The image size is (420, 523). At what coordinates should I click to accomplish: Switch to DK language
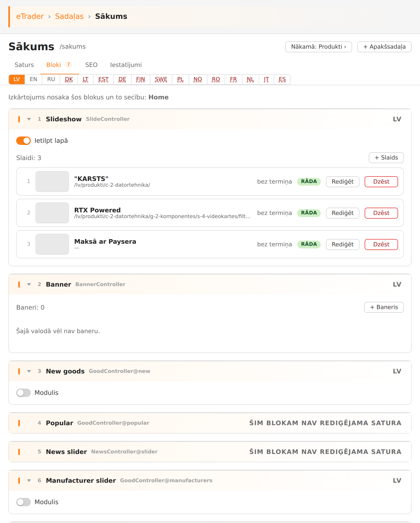[69, 79]
